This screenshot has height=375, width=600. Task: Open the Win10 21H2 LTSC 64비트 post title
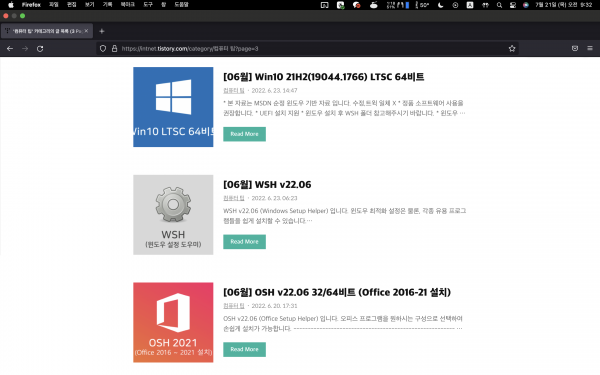(324, 77)
